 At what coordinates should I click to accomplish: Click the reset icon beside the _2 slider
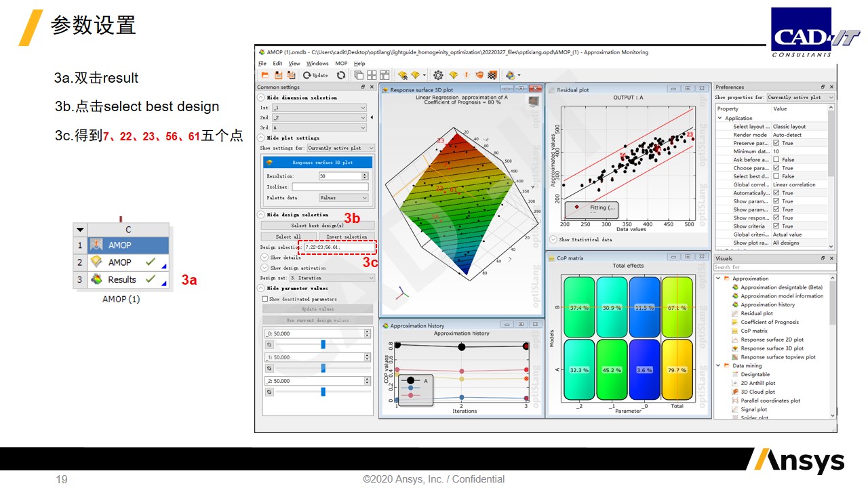pyautogui.click(x=269, y=392)
